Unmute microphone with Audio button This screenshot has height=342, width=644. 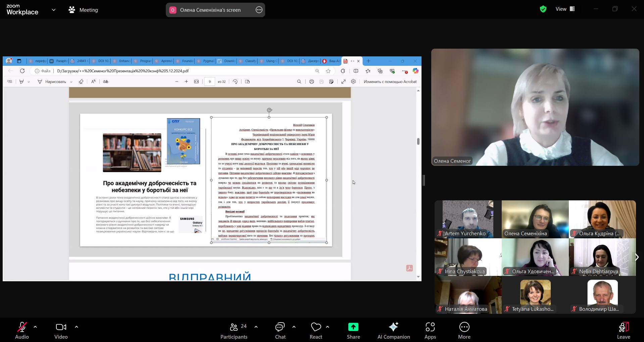22,331
